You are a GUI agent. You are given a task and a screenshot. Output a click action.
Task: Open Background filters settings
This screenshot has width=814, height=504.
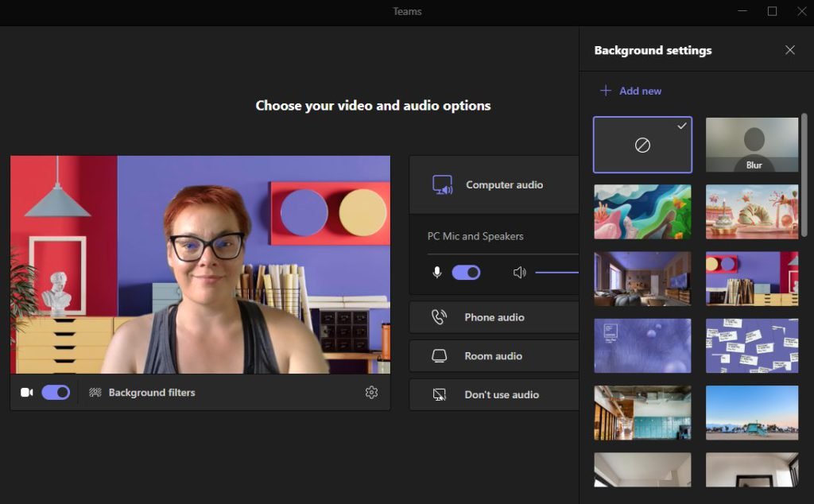pos(151,393)
